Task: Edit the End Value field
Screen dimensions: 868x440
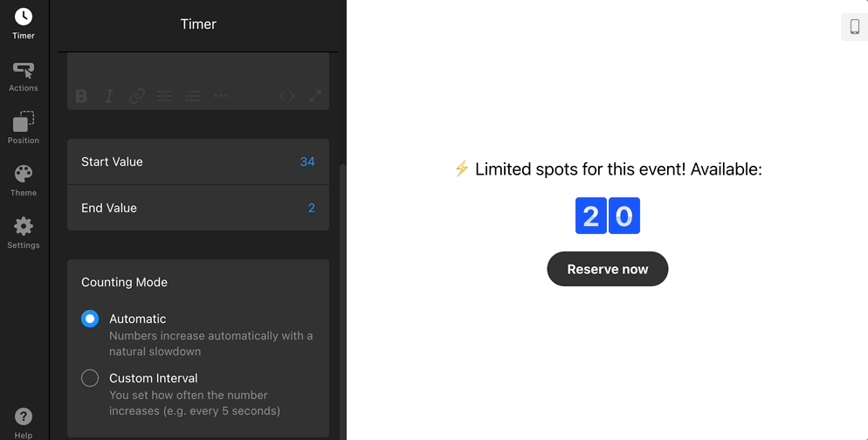Action: point(311,208)
